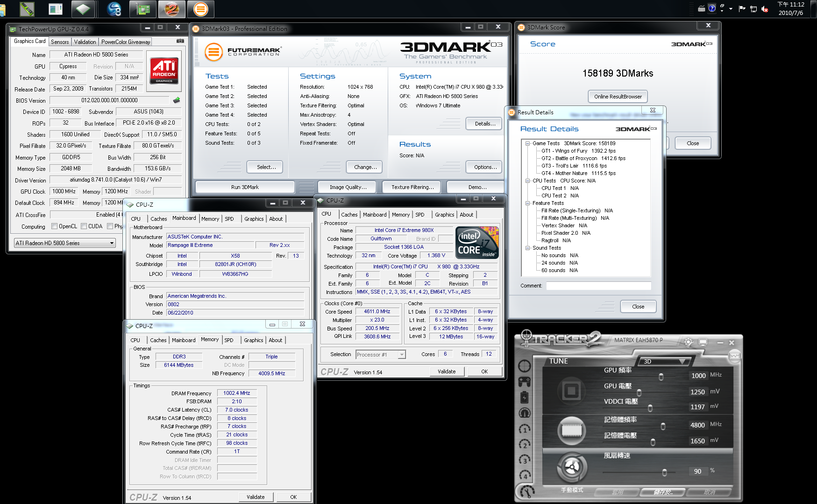Screen dimensions: 817x504
Task: Select the speedometer mode icon in iTracker2
Action: click(525, 413)
